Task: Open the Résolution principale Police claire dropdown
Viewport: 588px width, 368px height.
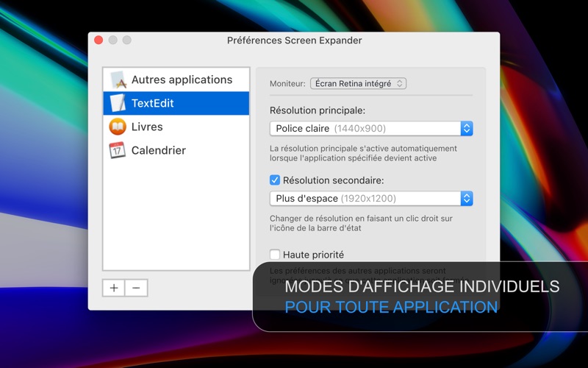Action: pos(371,128)
